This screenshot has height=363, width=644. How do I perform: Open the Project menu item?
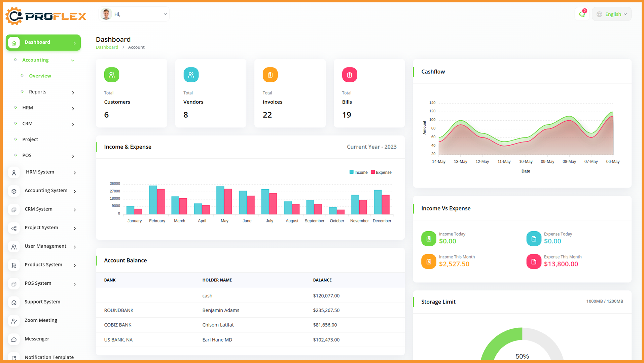pyautogui.click(x=30, y=139)
